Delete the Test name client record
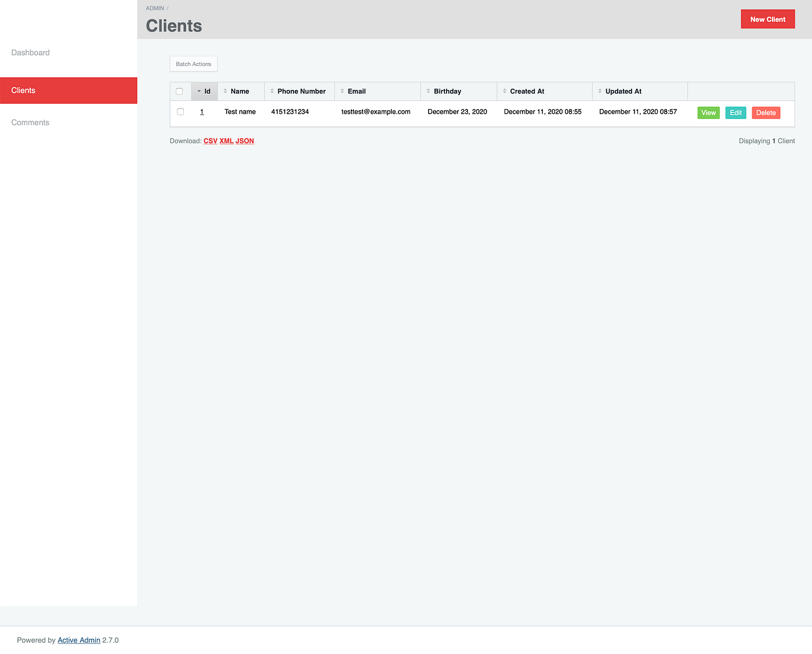Viewport: 812px width, 654px height. [766, 112]
